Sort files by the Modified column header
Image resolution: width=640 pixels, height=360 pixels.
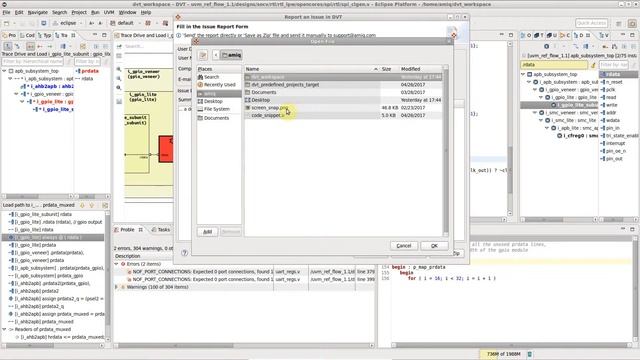pyautogui.click(x=420, y=69)
